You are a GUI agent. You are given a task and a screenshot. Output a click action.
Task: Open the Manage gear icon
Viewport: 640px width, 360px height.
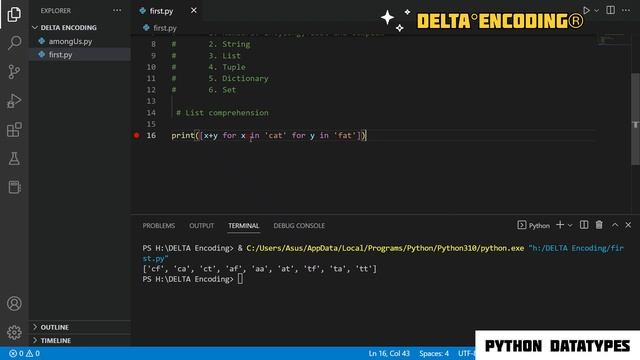click(14, 332)
